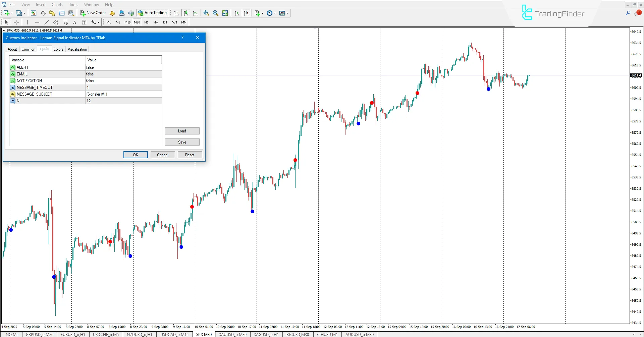Open a New Order window

(93, 13)
